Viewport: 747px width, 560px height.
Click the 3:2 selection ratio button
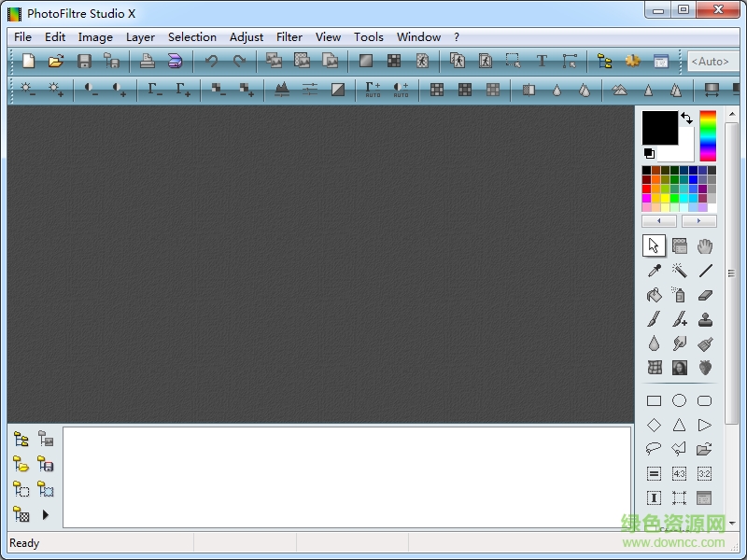pos(704,473)
